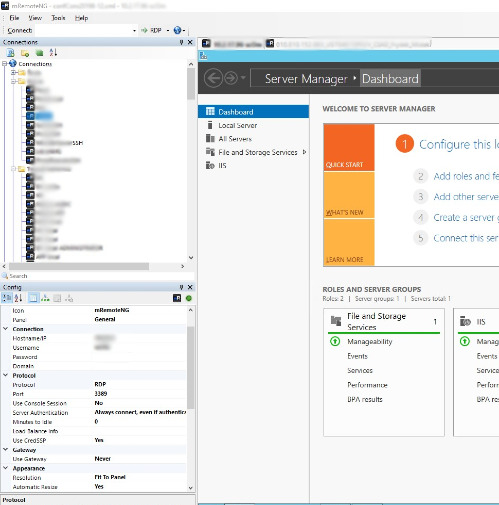
Task: Click the QUICK START orange tile
Action: pos(349,147)
